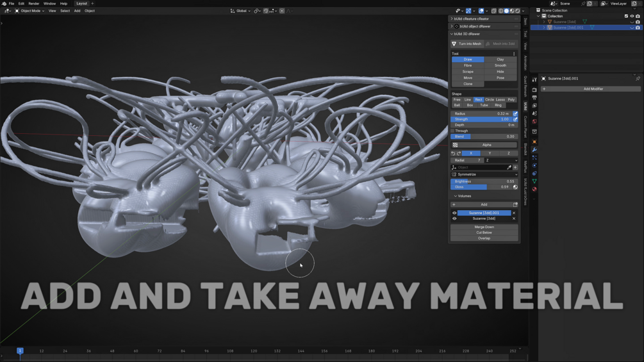This screenshot has width=644, height=362.
Task: Click the icon beside Gloss slider
Action: tap(515, 187)
